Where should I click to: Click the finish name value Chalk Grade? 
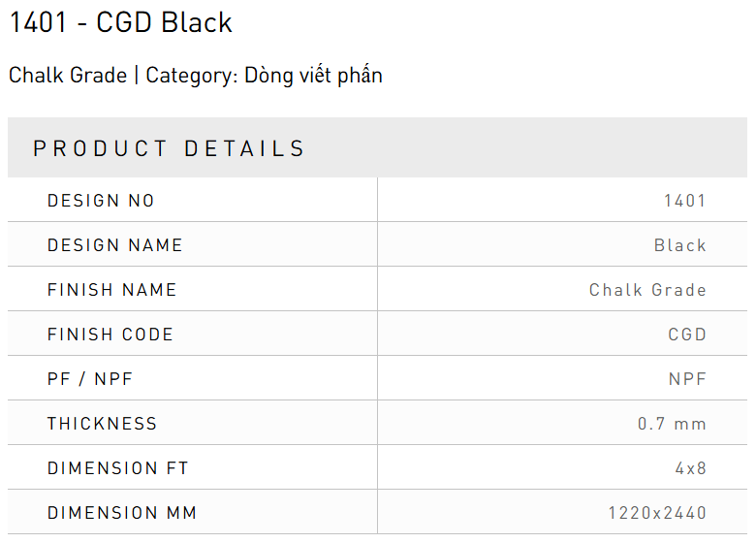pyautogui.click(x=647, y=290)
